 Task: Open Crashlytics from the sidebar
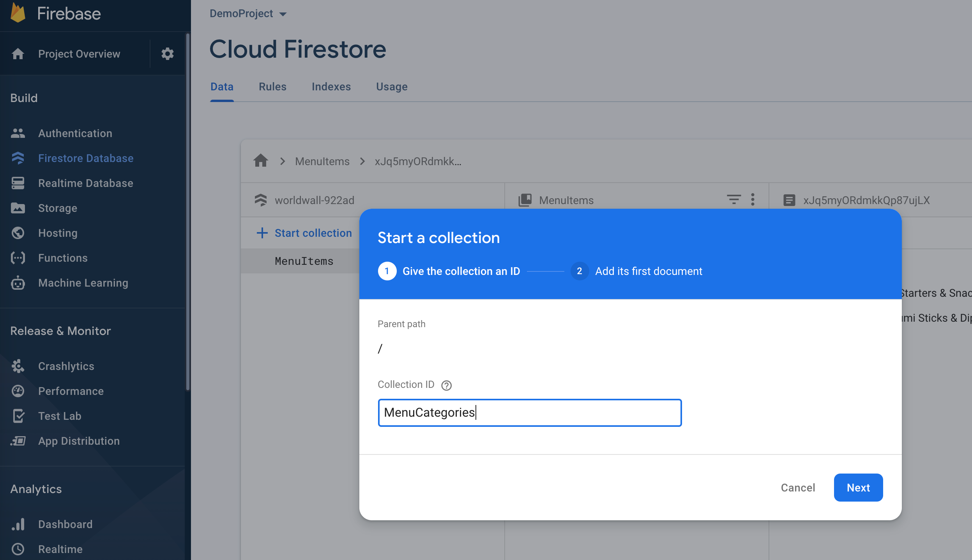pyautogui.click(x=66, y=366)
